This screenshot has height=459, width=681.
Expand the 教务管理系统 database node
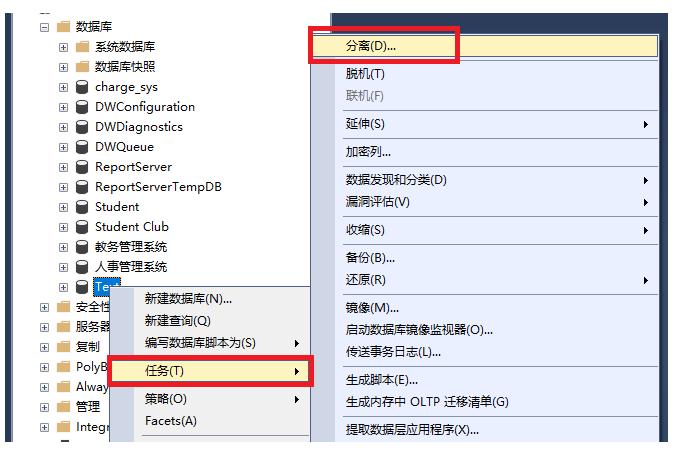(x=63, y=247)
